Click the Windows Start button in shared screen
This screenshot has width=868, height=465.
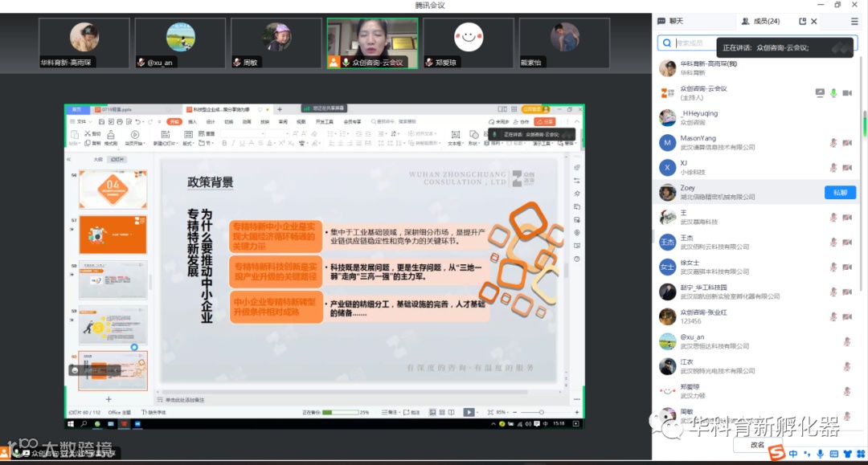70,424
